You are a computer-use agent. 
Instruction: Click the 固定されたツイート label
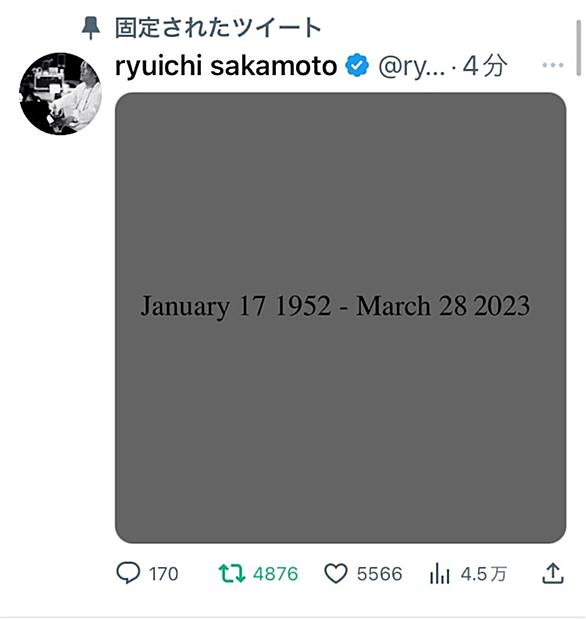click(x=218, y=28)
